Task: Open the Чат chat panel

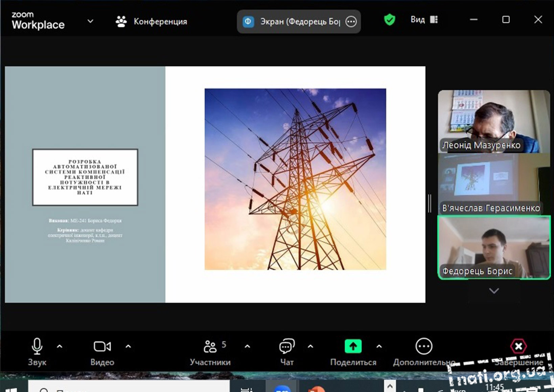Action: (286, 347)
